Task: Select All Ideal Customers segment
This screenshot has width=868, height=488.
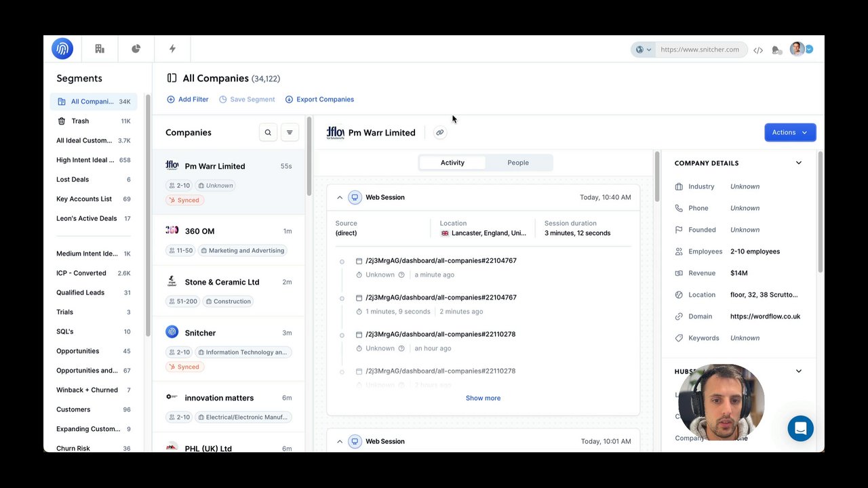Action: click(94, 140)
